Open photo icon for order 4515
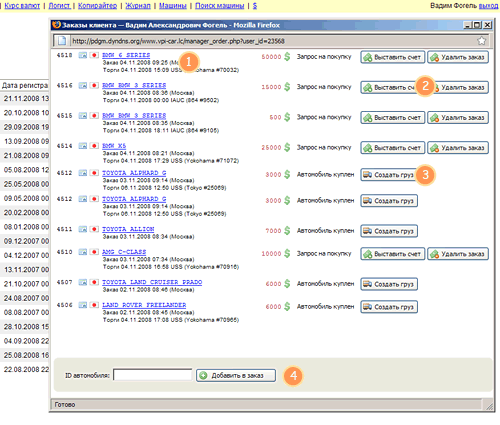500x425 pixels. coord(83,116)
